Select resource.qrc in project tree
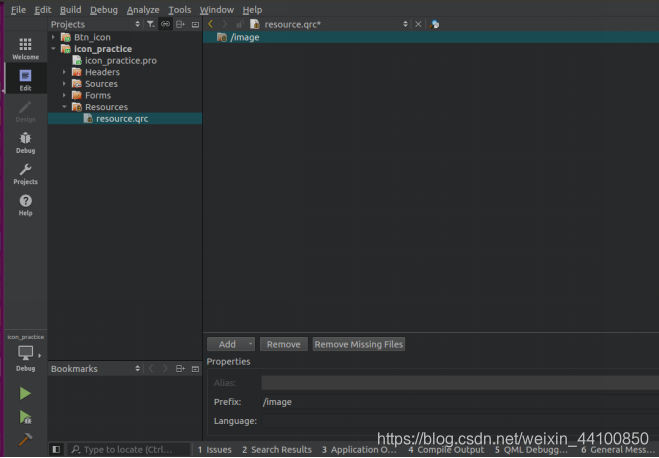 122,119
